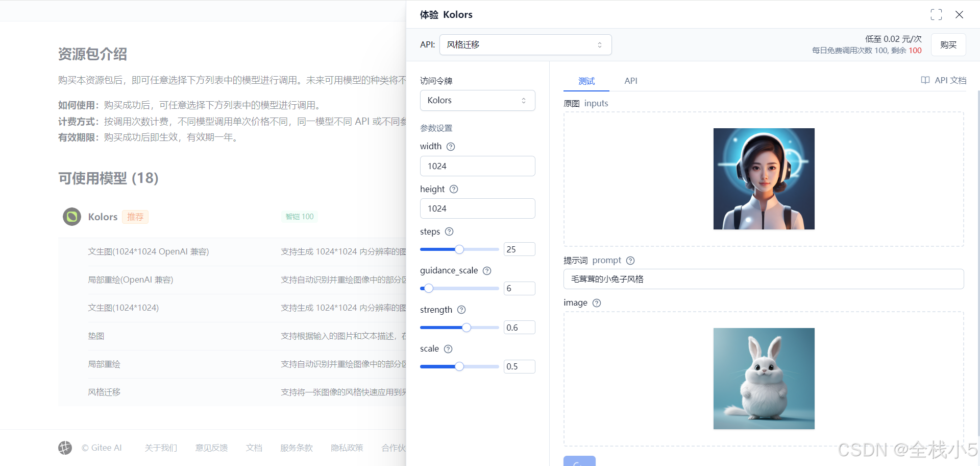Open the 访问令牌 Kolors token dropdown
980x466 pixels.
coord(478,101)
